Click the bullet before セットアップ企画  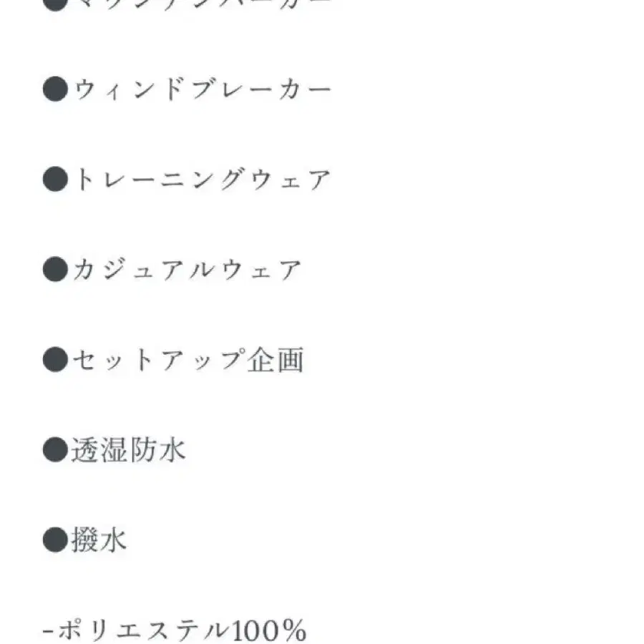[x=54, y=360]
